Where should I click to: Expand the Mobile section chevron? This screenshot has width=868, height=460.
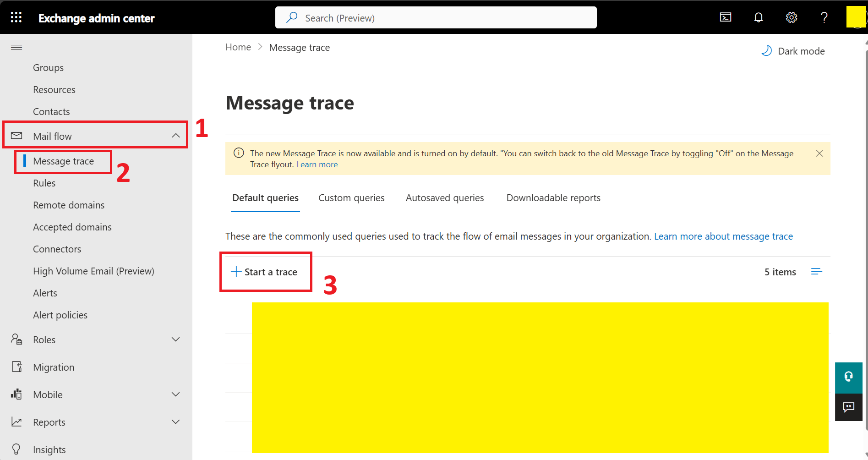[175, 394]
